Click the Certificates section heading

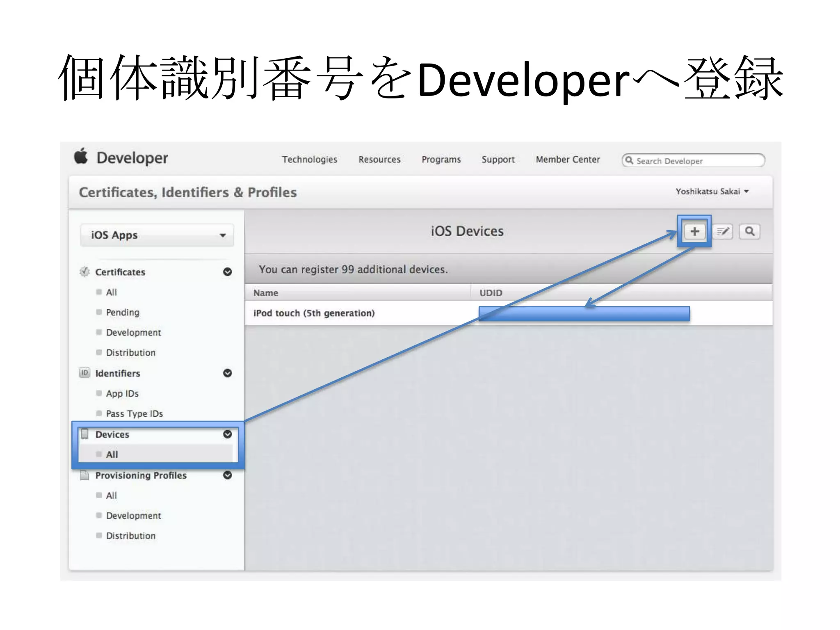(120, 272)
